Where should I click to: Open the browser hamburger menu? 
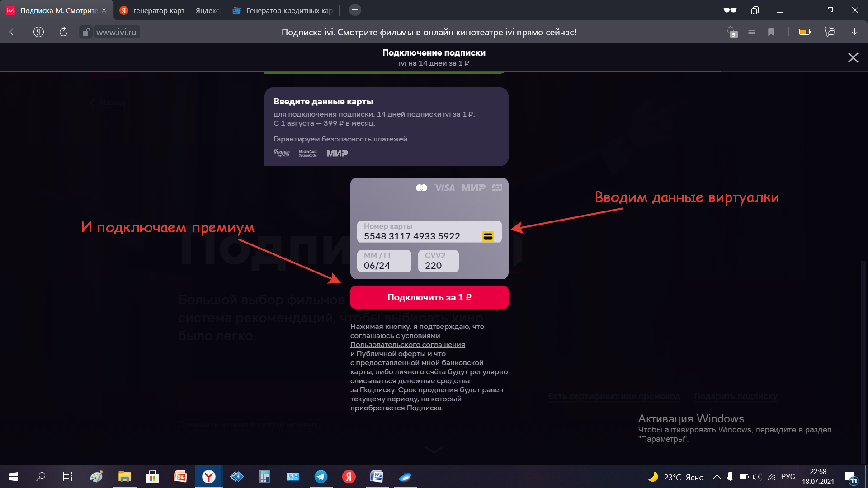pyautogui.click(x=780, y=10)
